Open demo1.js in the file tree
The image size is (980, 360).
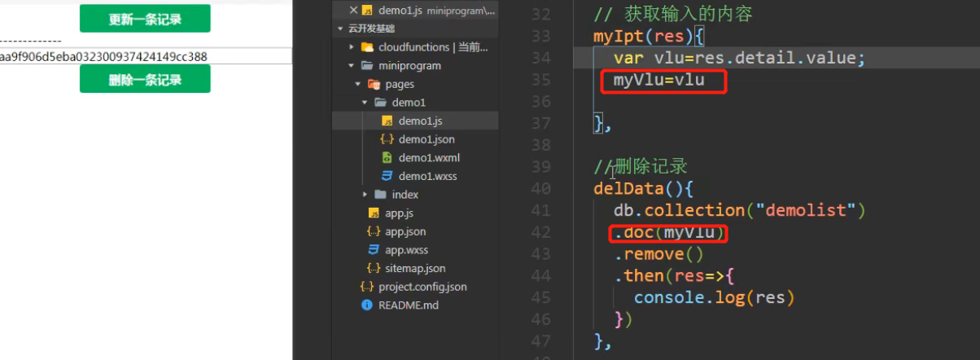coord(420,121)
